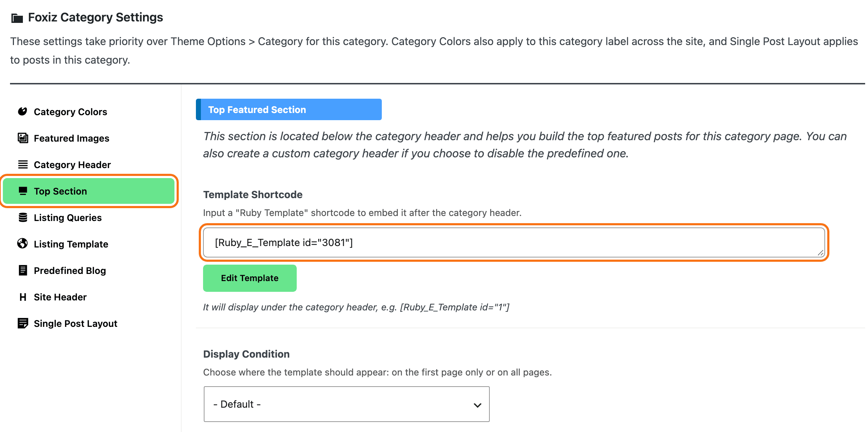Viewport: 868px width, 432px height.
Task: Click the Top Section monitor icon
Action: click(23, 191)
